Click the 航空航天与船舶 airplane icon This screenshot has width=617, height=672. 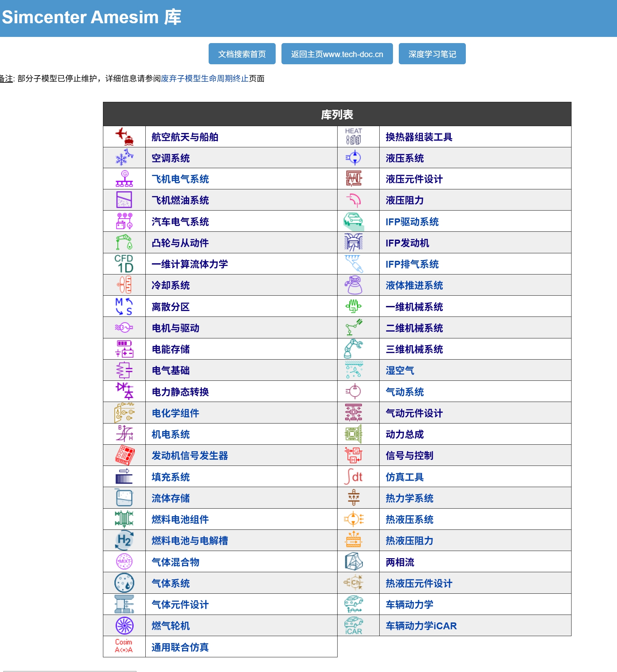point(124,136)
